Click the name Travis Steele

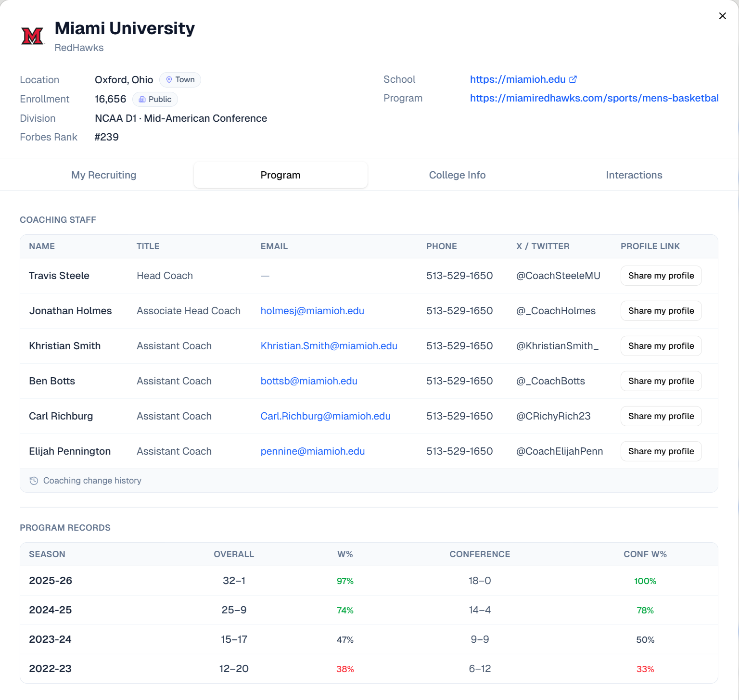[x=59, y=276]
